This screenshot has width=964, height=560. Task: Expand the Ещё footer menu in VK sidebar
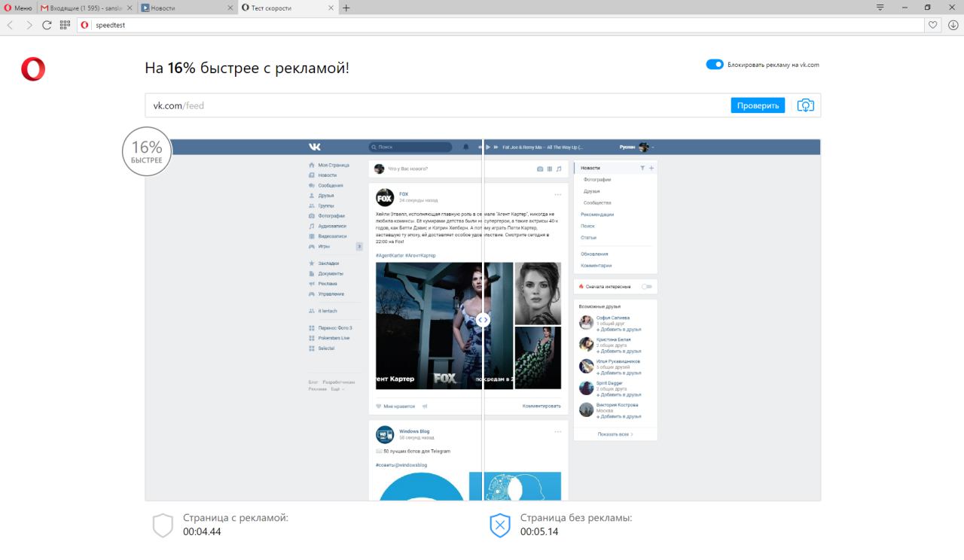tap(337, 389)
